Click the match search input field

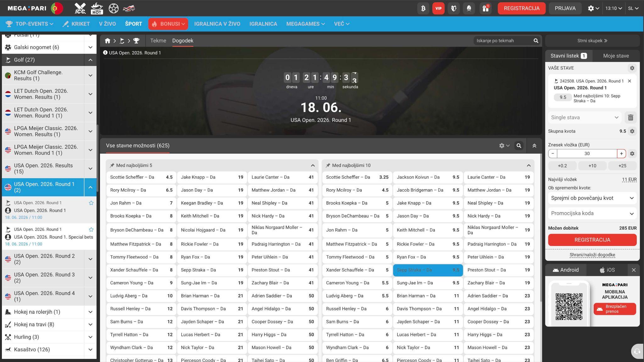coord(503,41)
